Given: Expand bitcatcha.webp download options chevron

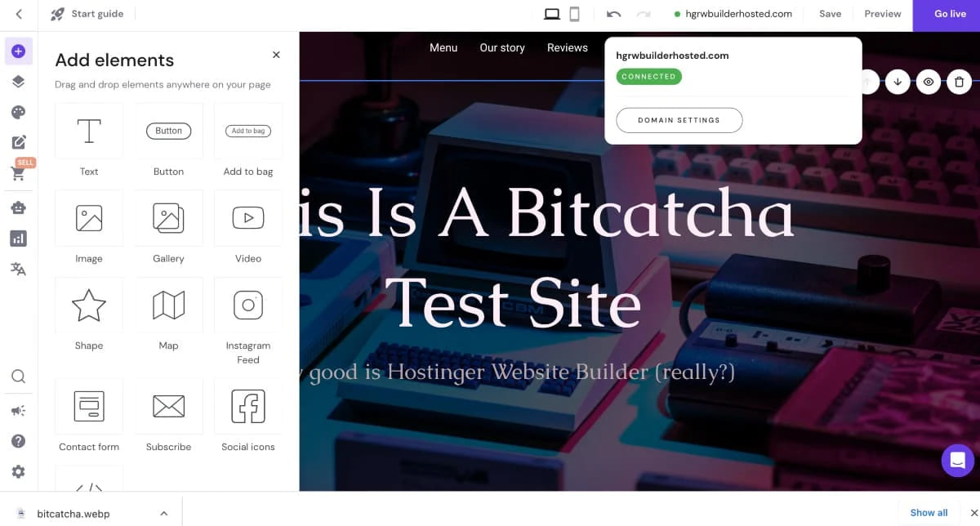Looking at the screenshot, I should (164, 513).
